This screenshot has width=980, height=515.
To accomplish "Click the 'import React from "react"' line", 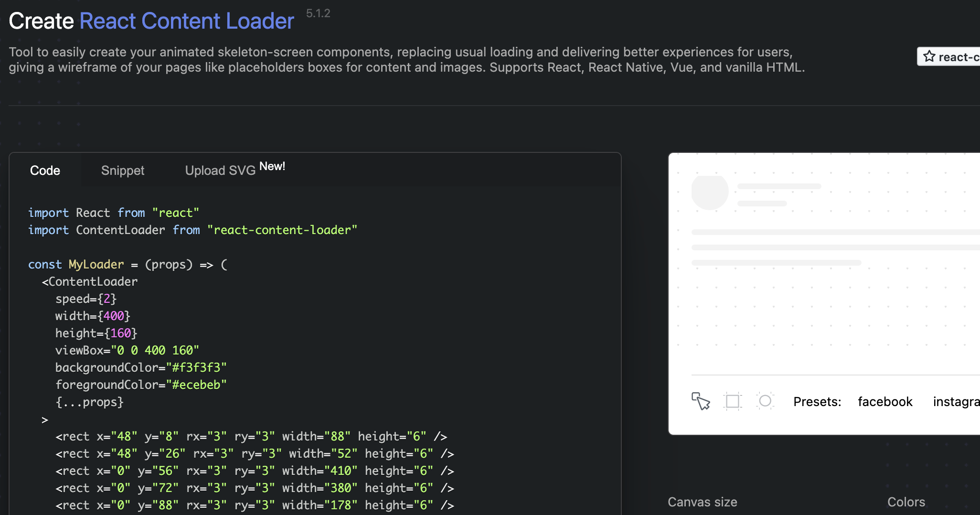I will point(114,213).
